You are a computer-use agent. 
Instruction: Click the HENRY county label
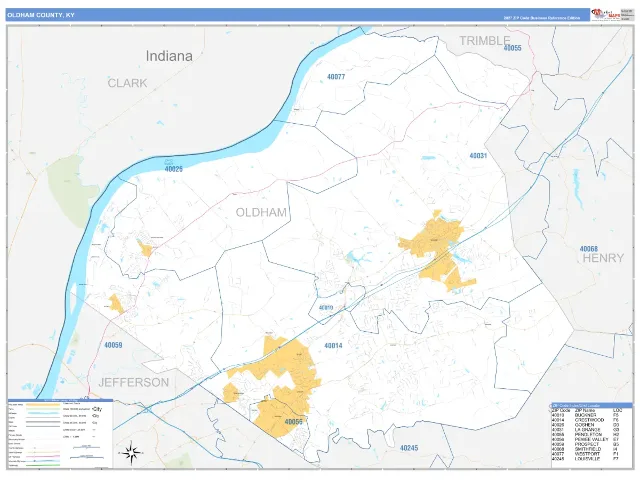point(603,258)
